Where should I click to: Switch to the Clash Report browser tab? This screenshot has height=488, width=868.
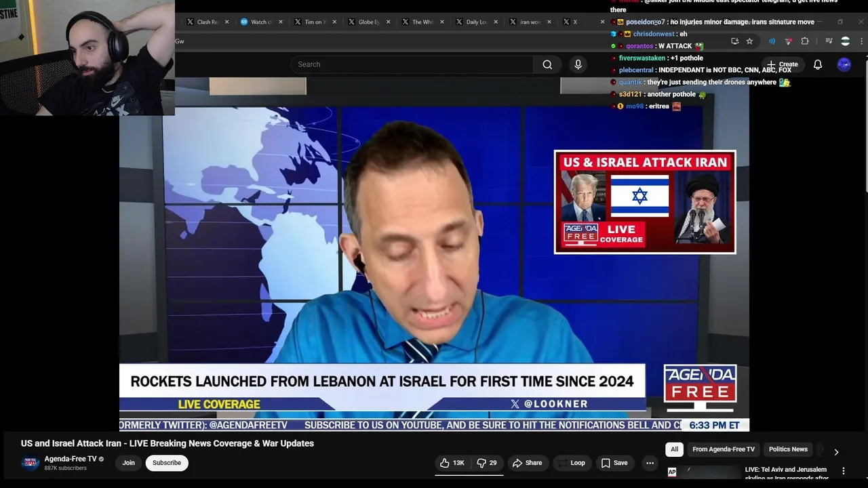point(208,22)
